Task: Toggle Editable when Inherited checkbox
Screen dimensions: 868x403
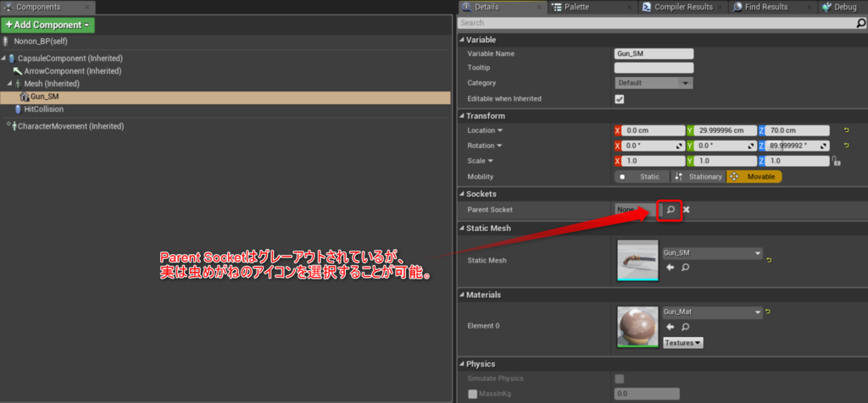Action: (x=620, y=99)
